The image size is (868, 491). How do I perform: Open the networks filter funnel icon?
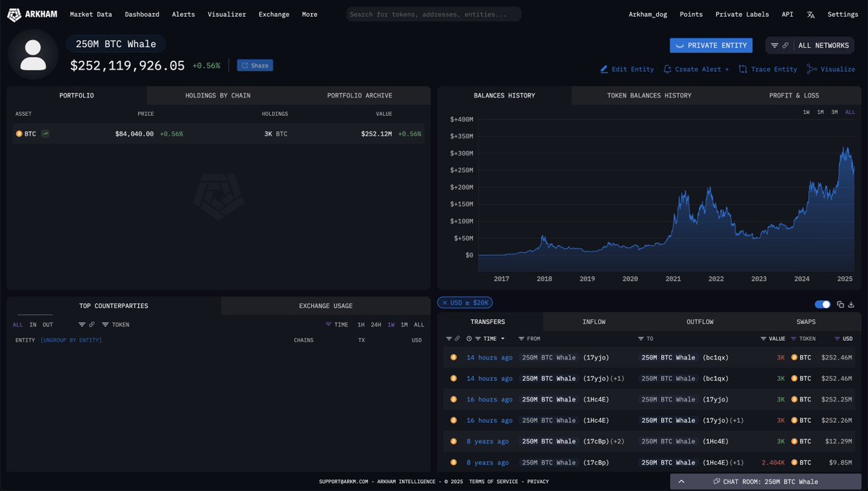pyautogui.click(x=774, y=45)
